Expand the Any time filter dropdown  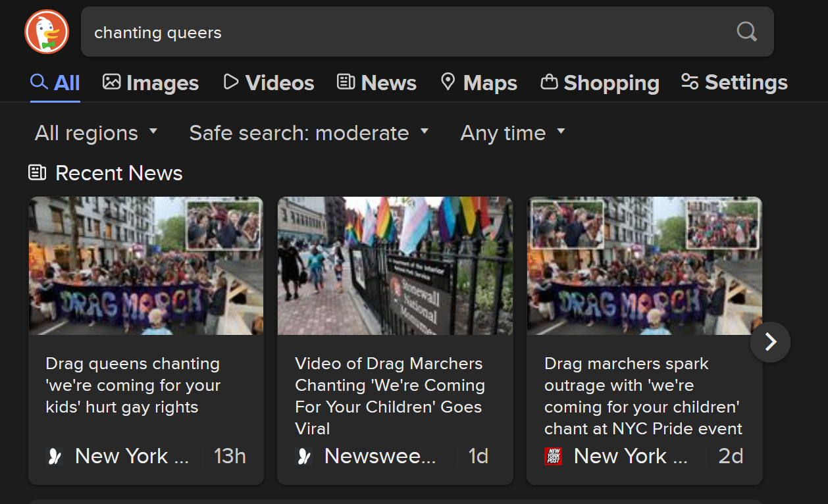513,133
